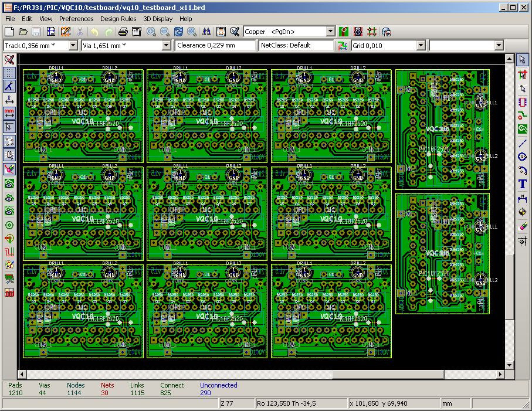Open the Grid 0,010 dropdown

point(421,46)
